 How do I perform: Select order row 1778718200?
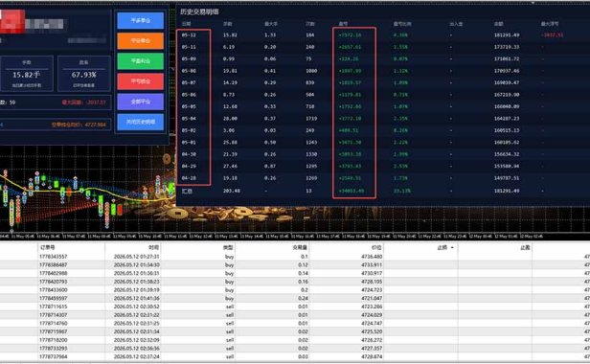[295, 340]
